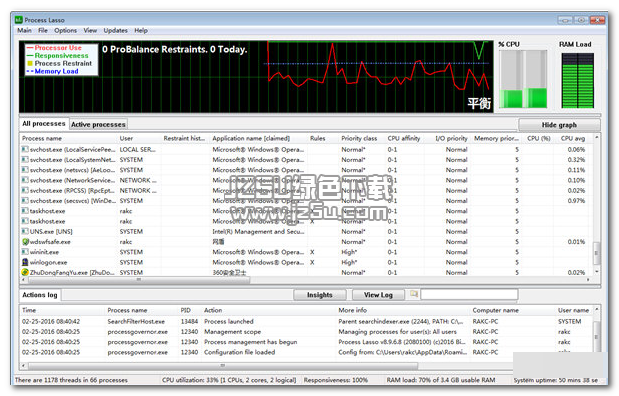The height and width of the screenshot is (396, 619).
Task: Open the Main menu
Action: coord(24,30)
